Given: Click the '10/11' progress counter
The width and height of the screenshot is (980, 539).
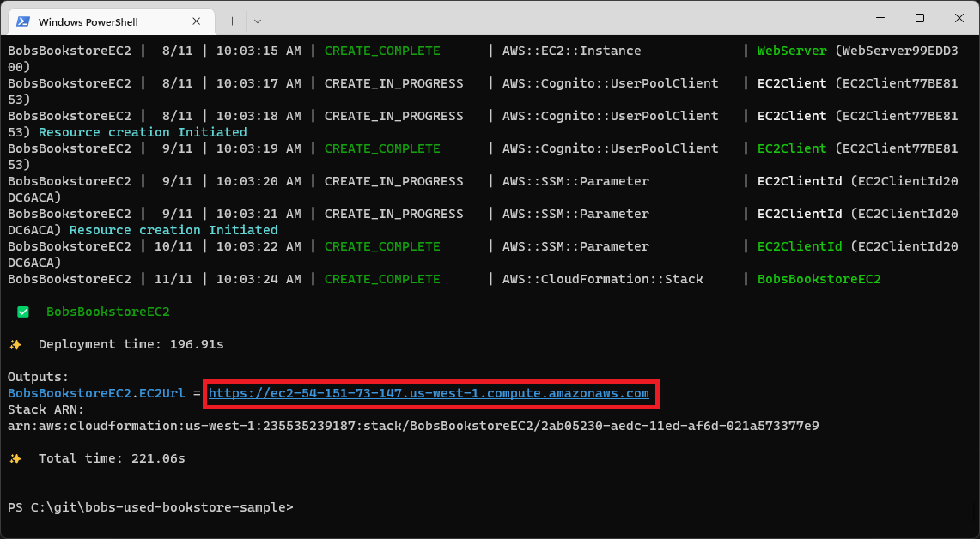Looking at the screenshot, I should click(x=173, y=246).
